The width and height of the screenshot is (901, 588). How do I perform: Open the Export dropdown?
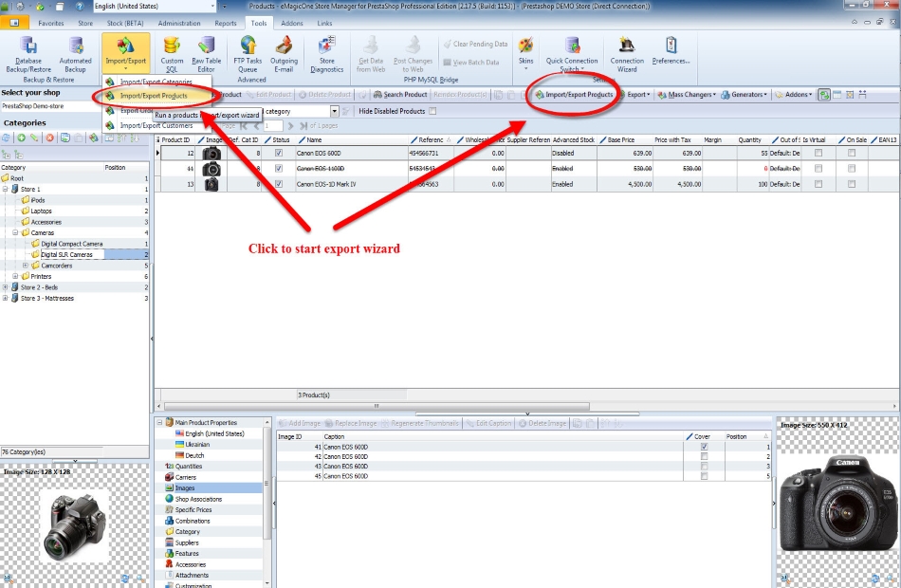(635, 94)
